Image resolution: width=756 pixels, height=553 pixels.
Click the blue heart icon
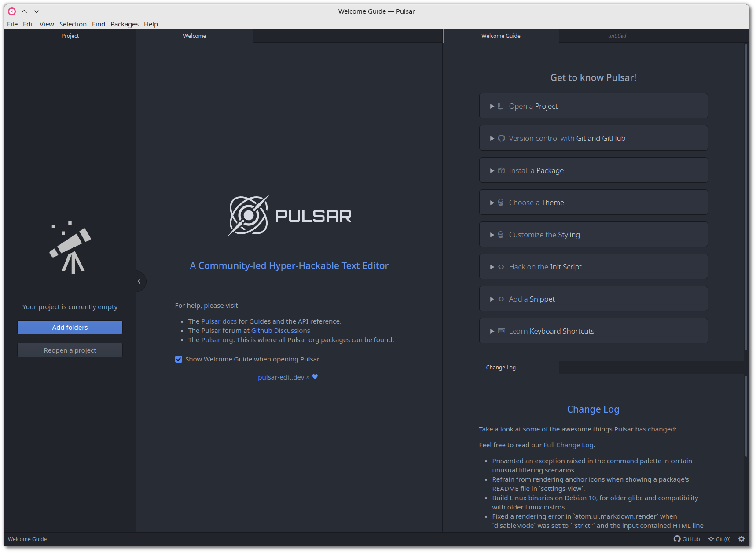click(315, 377)
